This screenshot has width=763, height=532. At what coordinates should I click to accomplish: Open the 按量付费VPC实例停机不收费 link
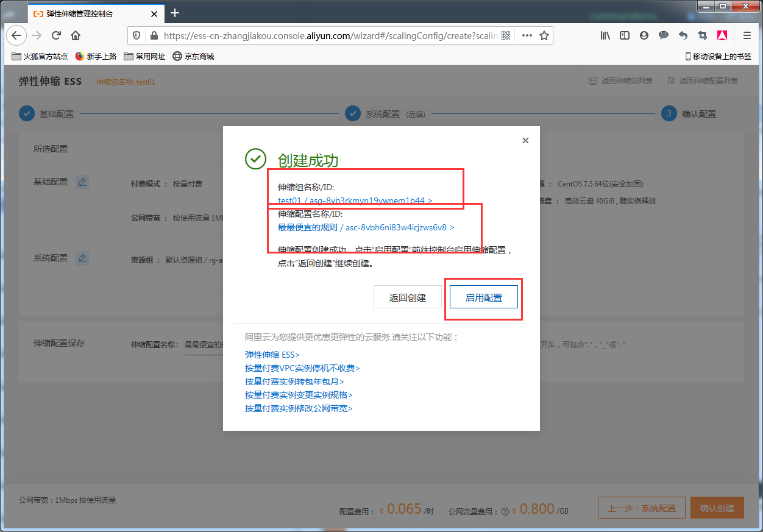302,368
